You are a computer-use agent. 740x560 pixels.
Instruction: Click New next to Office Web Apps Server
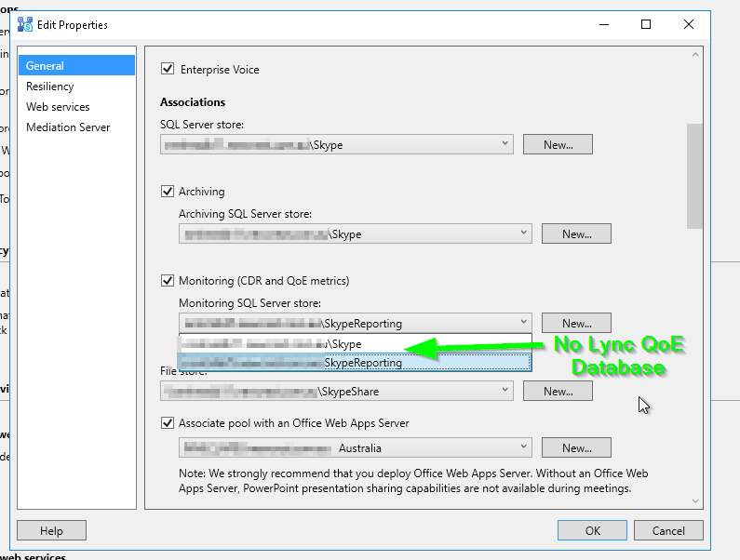point(576,447)
